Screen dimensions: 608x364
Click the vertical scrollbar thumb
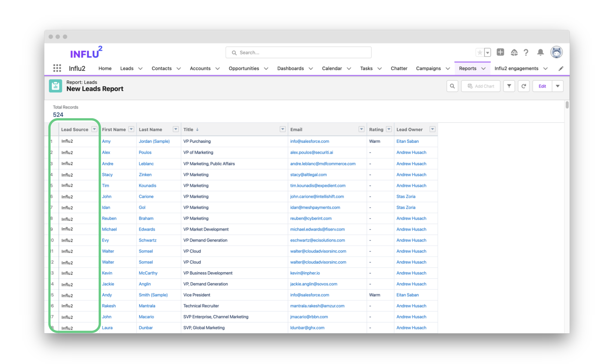coord(567,105)
